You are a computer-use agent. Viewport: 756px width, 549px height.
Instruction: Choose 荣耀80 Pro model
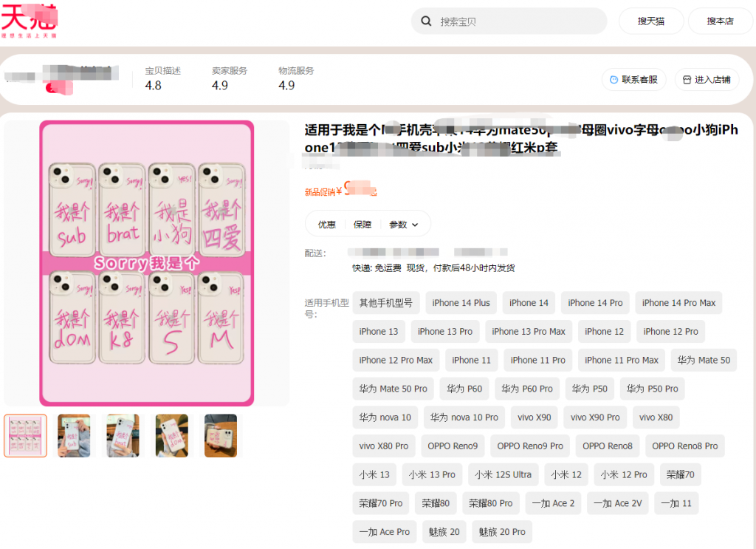click(x=491, y=503)
